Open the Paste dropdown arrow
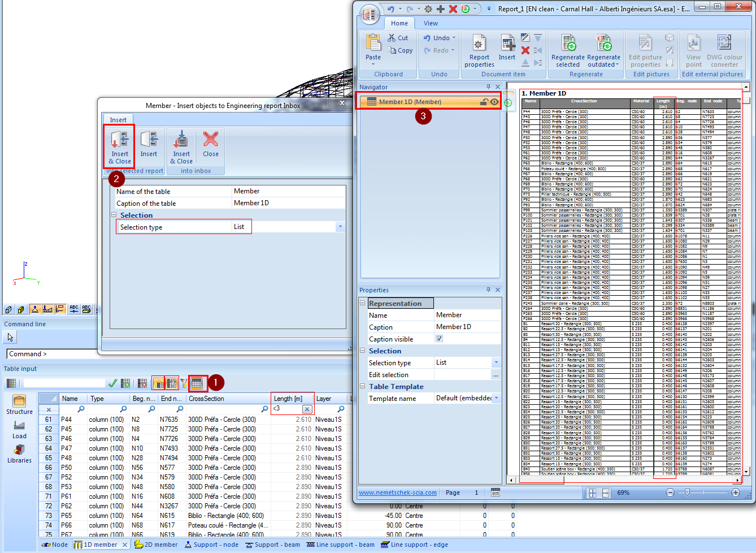Screen dimensions: 756x553 (373, 65)
